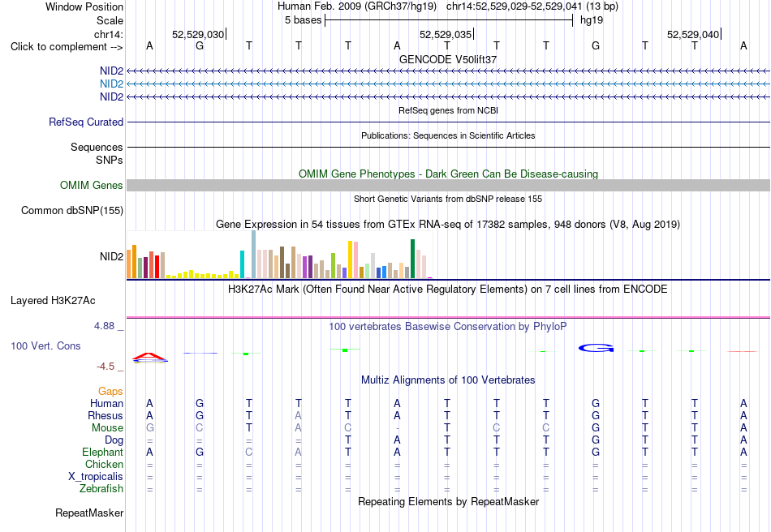Open the RefSeq Curated track label

(86, 122)
